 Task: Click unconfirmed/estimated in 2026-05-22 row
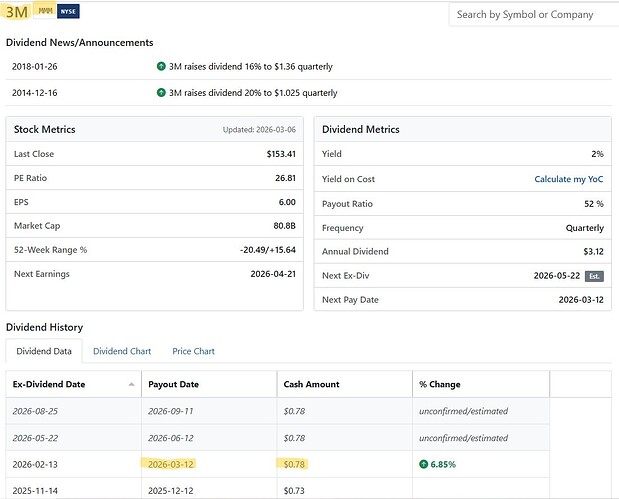pyautogui.click(x=463, y=438)
